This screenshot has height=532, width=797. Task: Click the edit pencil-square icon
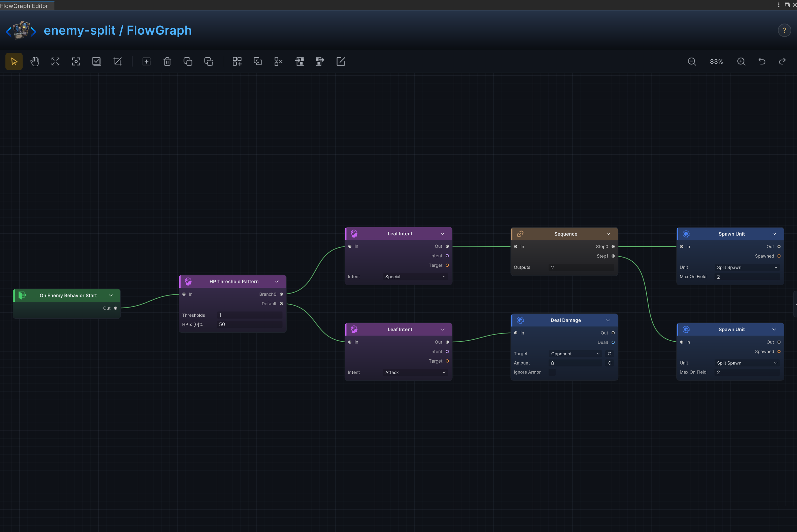tap(341, 61)
